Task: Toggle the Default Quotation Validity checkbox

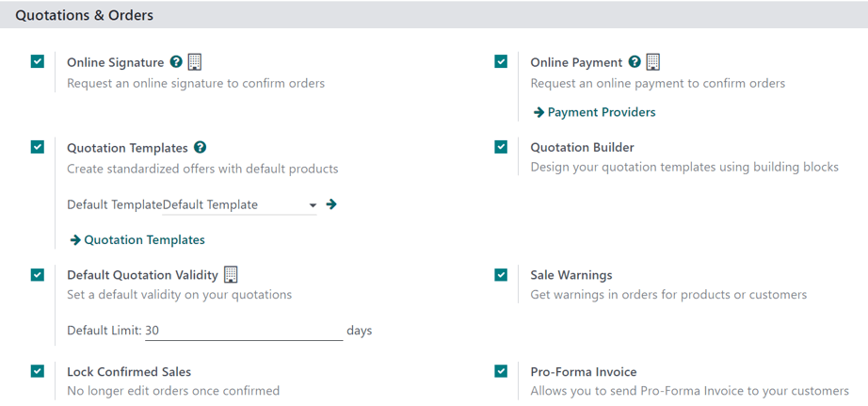Action: click(x=38, y=275)
